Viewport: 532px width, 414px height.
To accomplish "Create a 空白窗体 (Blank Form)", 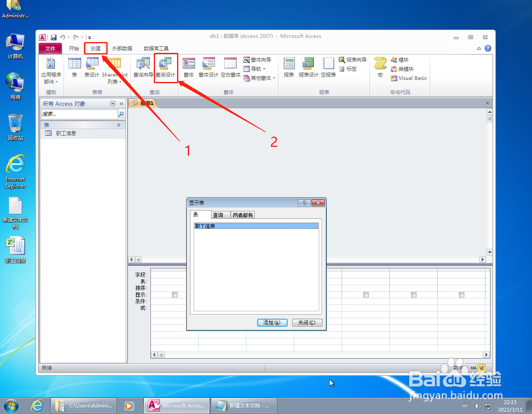I will 230,67.
